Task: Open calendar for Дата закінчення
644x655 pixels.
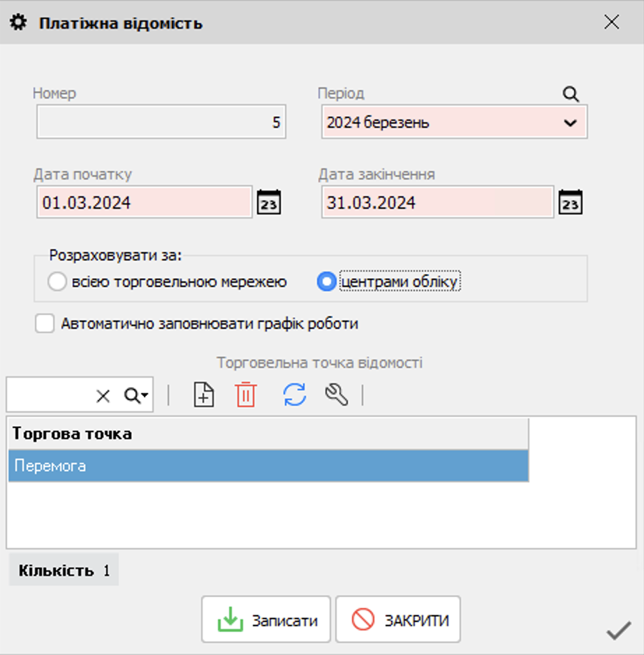Action: [571, 203]
